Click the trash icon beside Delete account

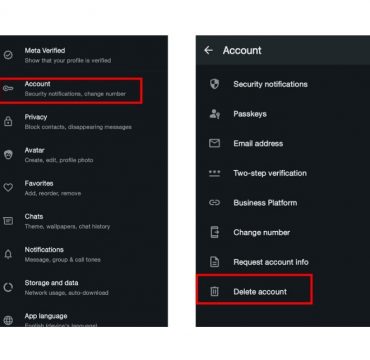coord(214,292)
